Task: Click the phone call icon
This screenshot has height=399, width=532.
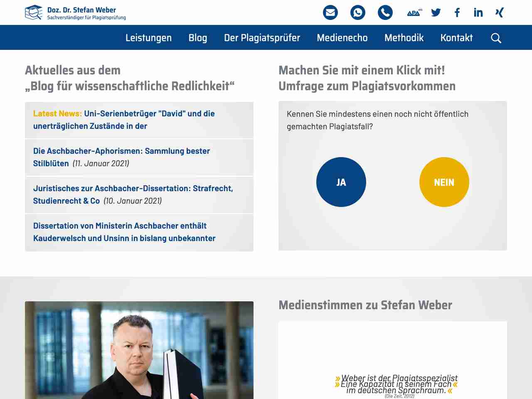Action: (385, 12)
